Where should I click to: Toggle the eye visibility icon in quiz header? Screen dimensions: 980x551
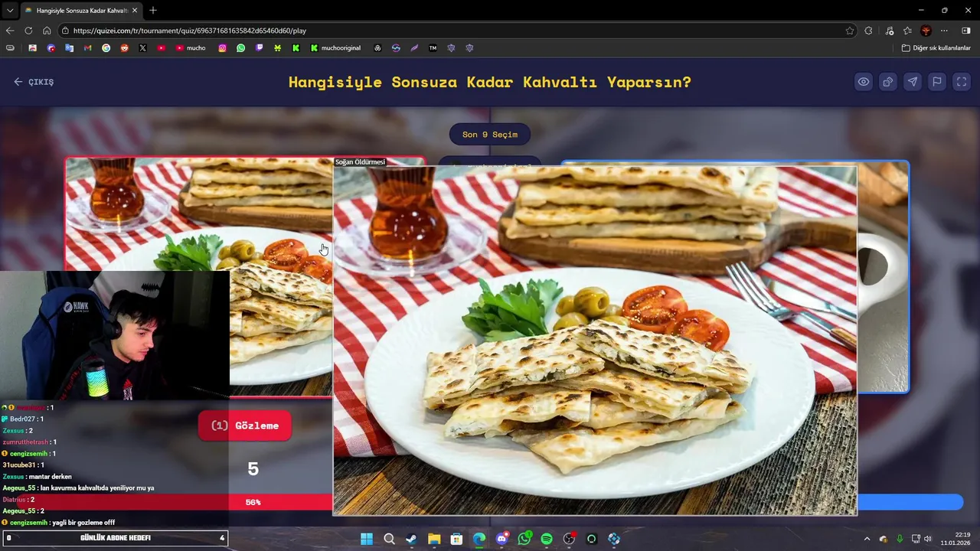[863, 82]
